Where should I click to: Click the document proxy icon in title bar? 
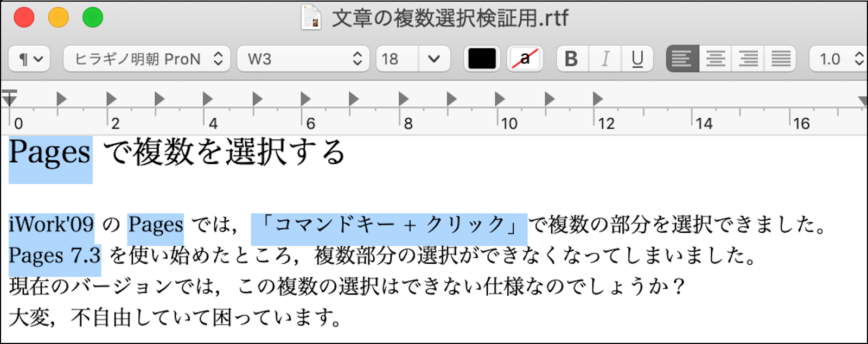click(x=311, y=17)
